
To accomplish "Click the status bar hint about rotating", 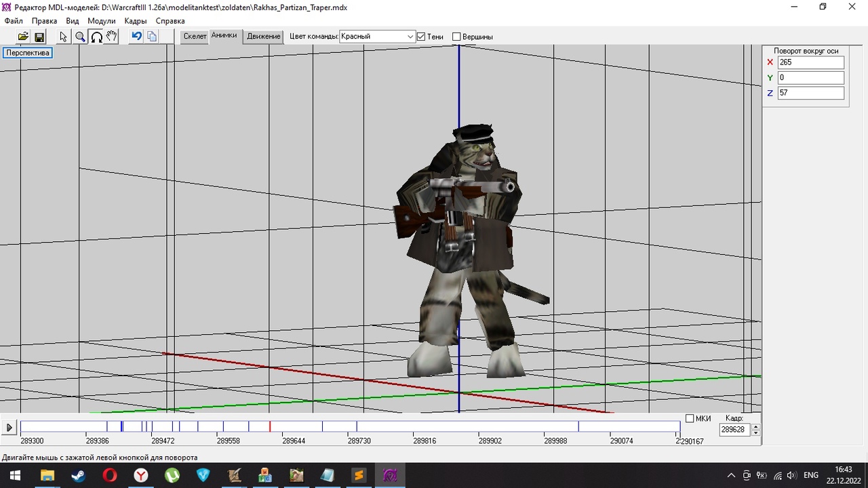I will coord(100,457).
